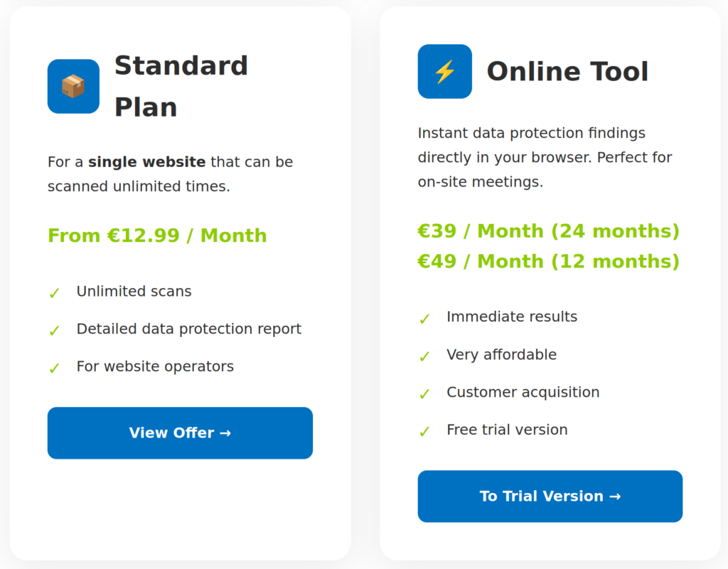
Task: Click the 'Free trial version' feature text
Action: point(507,430)
